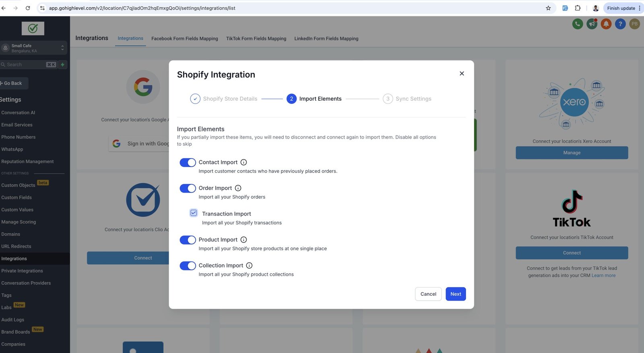Click Next in the Shopify Integration dialog
This screenshot has height=353, width=644.
456,294
